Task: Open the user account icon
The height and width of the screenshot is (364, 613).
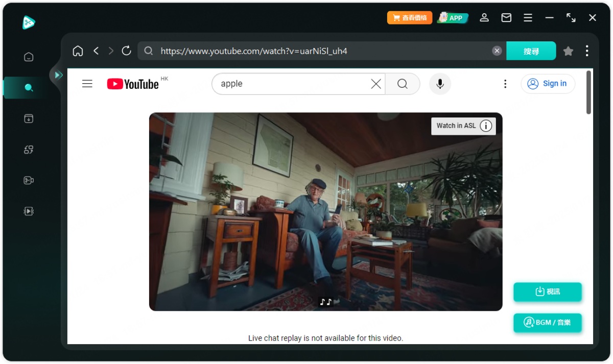Action: pos(484,18)
